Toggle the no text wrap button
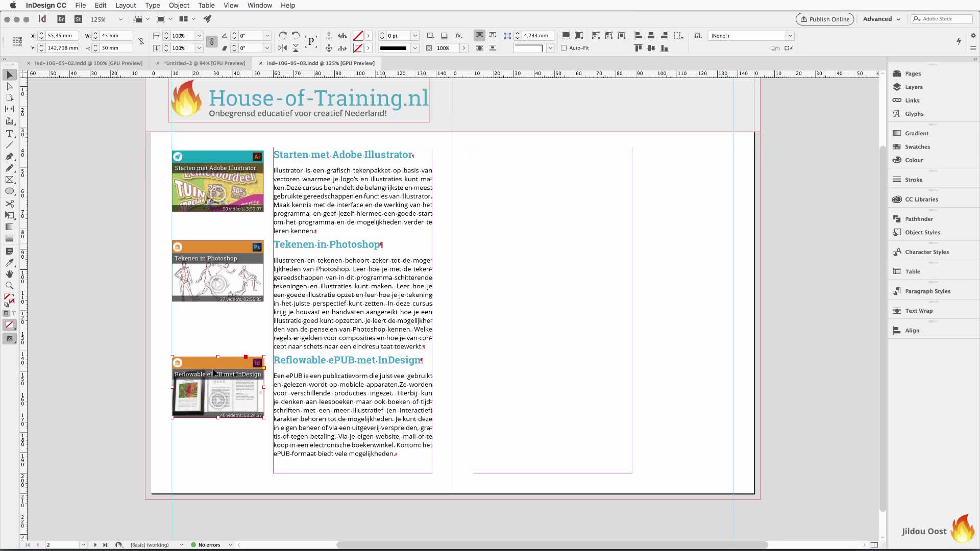980x551 pixels. [x=479, y=36]
